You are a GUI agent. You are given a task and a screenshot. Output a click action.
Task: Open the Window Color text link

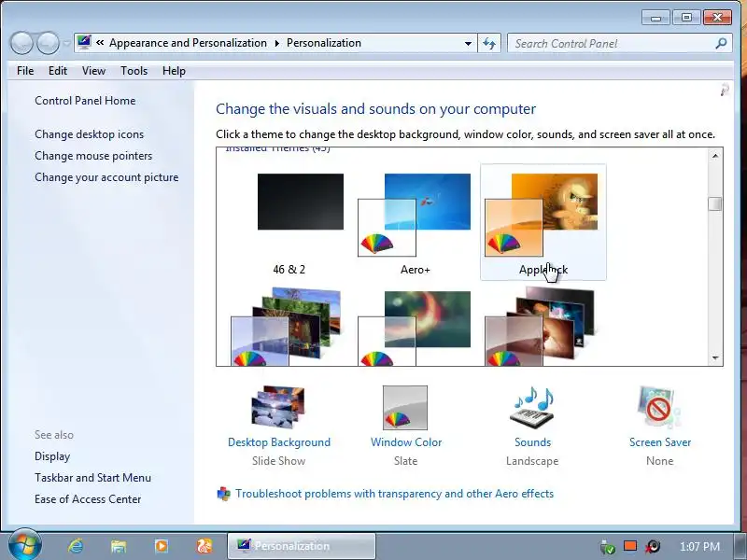click(406, 442)
